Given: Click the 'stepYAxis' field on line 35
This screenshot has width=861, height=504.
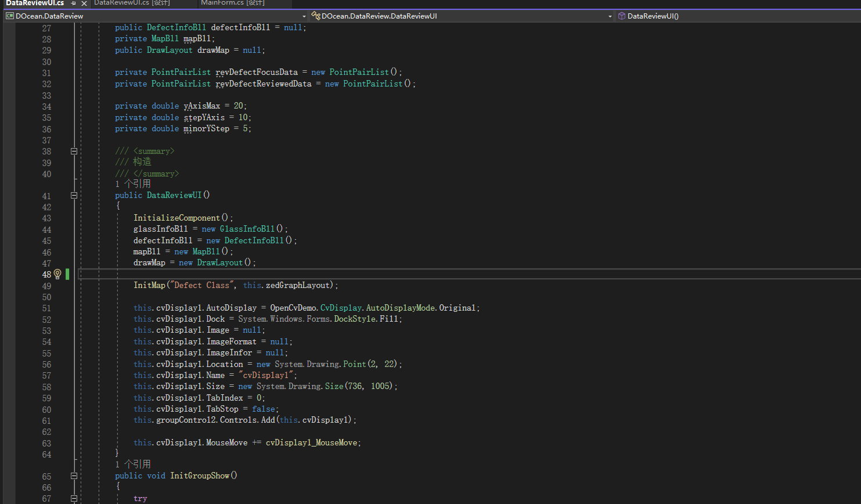Looking at the screenshot, I should pos(204,117).
